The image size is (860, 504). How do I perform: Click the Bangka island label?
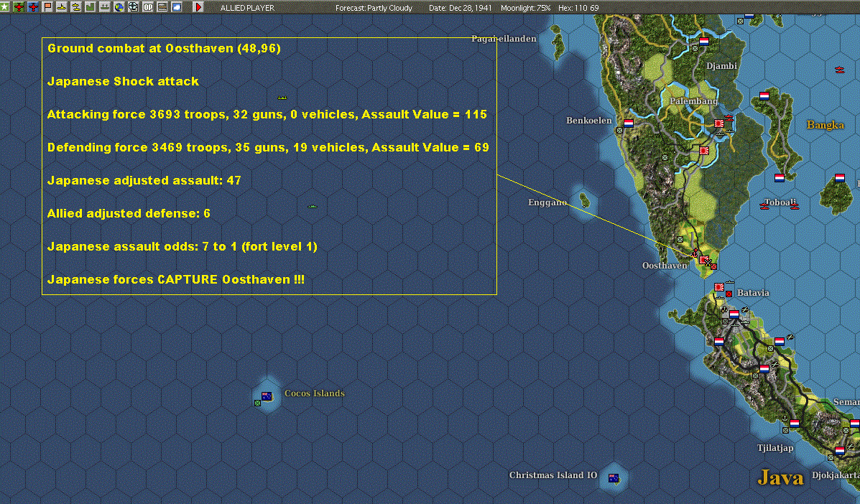click(x=826, y=125)
